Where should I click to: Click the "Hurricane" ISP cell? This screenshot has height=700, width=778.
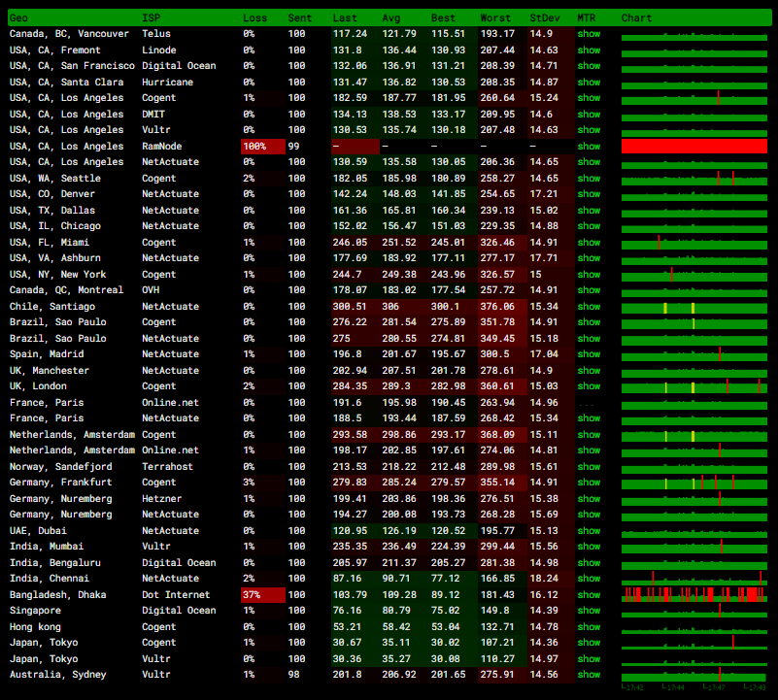(x=168, y=82)
